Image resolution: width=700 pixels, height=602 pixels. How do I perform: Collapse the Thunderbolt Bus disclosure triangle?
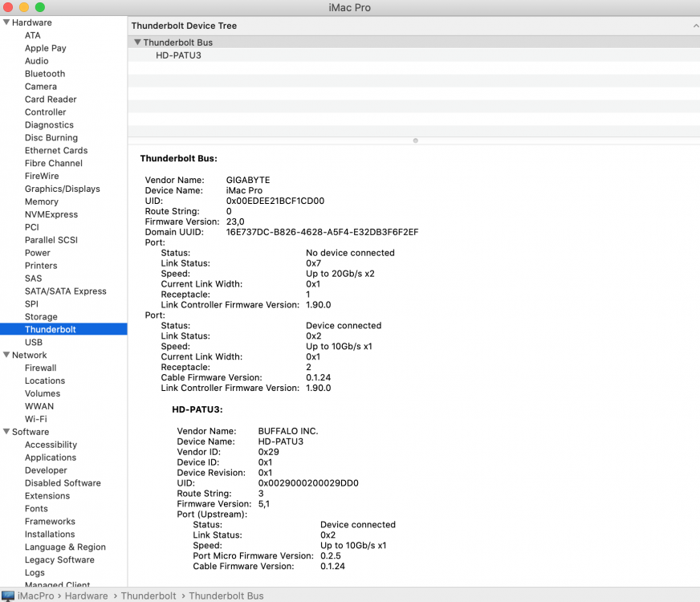point(137,42)
